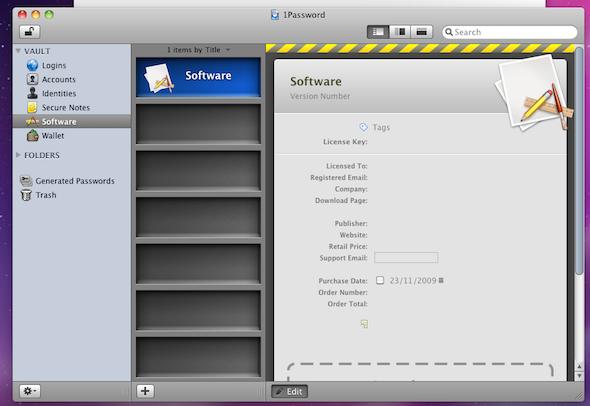This screenshot has width=590, height=406.
Task: Switch to the third layout view button
Action: [x=422, y=32]
